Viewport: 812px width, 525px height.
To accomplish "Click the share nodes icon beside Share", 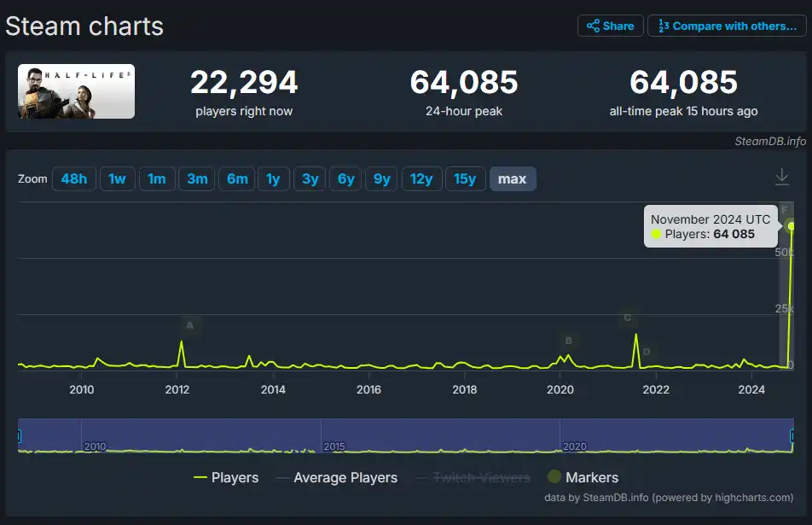I will (x=592, y=26).
